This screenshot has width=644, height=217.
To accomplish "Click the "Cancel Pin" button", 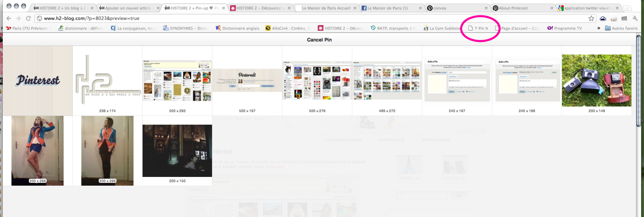I will tap(319, 40).
